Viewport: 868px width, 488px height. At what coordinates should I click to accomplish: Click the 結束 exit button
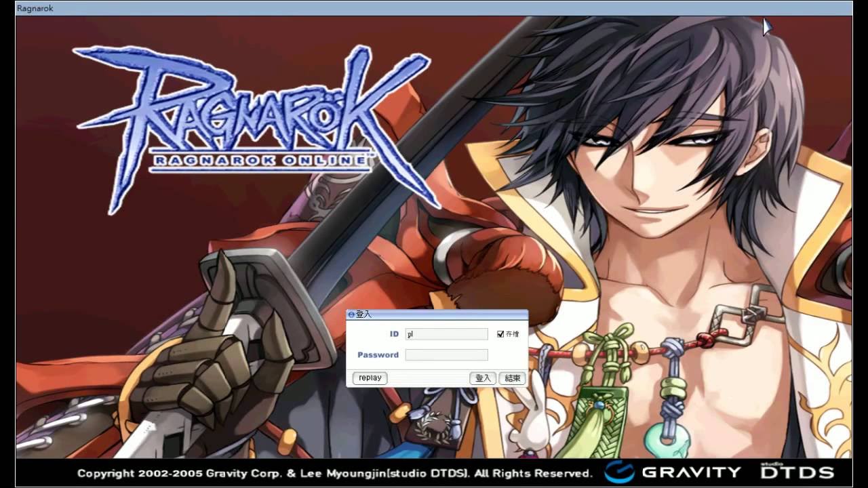pyautogui.click(x=513, y=378)
